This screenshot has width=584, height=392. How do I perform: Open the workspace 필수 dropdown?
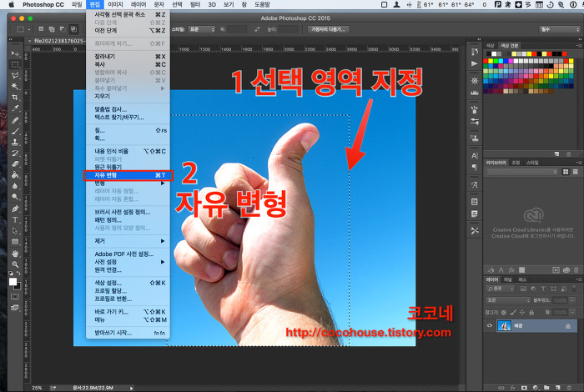click(x=560, y=29)
